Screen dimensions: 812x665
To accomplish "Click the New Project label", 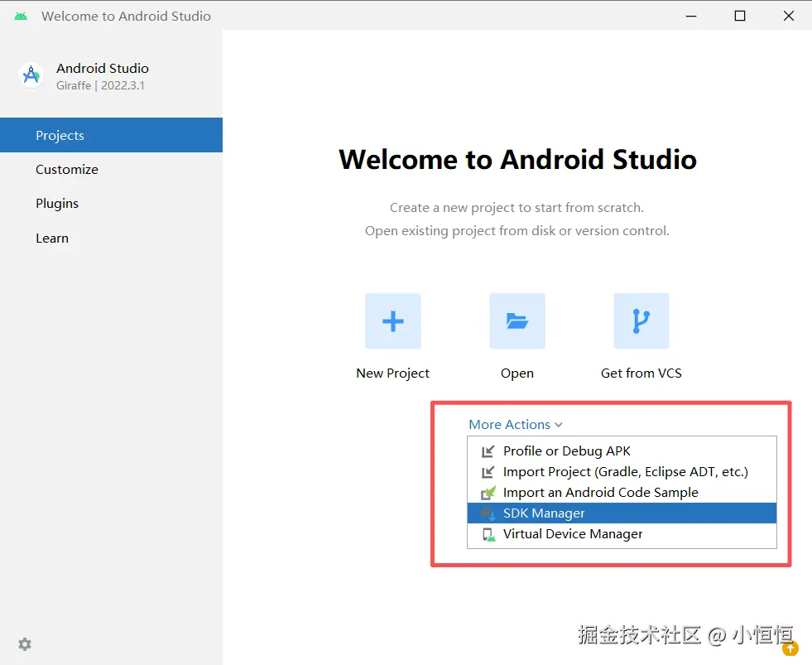I will 393,373.
